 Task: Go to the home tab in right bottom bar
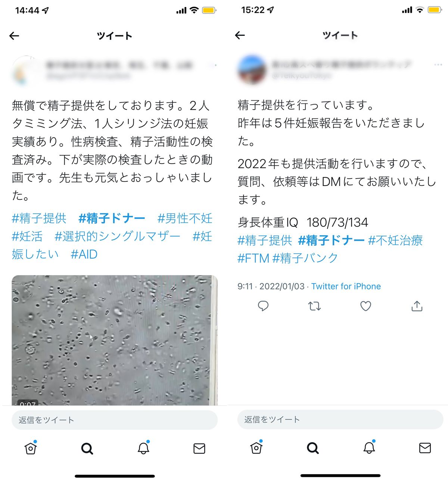point(256,447)
